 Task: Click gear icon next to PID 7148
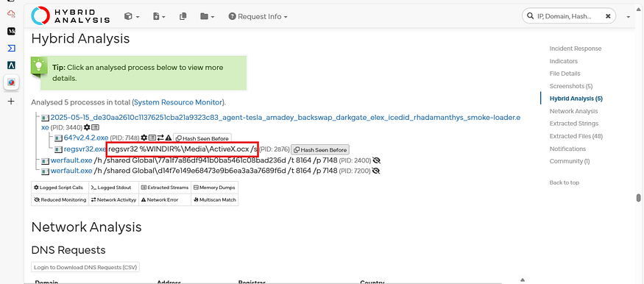tap(144, 138)
